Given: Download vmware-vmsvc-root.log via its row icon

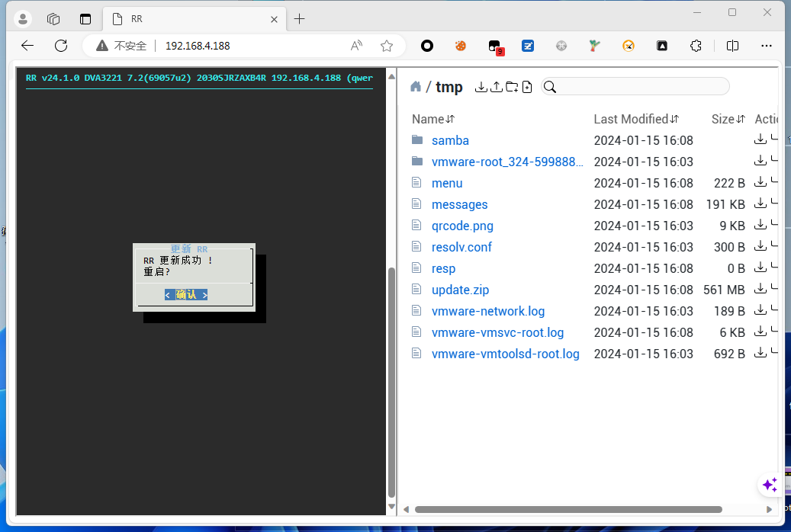Looking at the screenshot, I should 760,332.
